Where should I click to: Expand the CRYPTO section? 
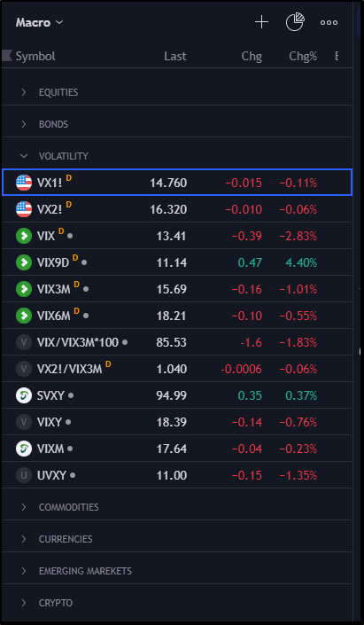tap(177, 603)
